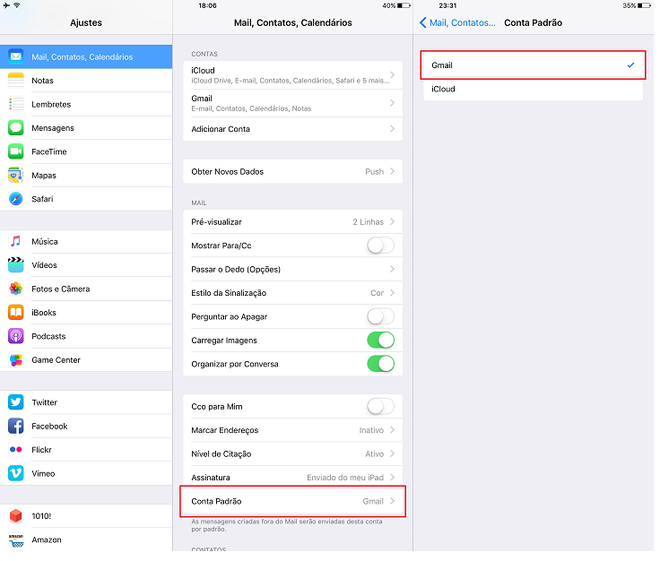Image resolution: width=660 pixels, height=561 pixels.
Task: Tap the Vimeo icon
Action: (16, 473)
